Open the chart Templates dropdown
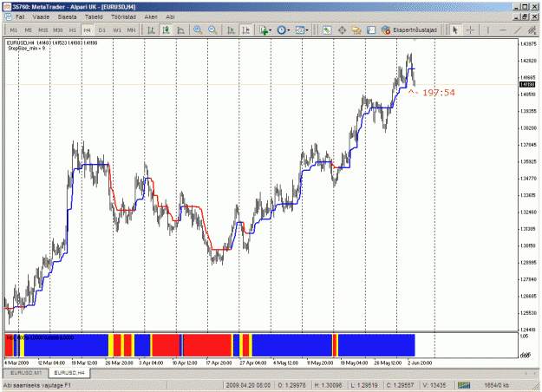This screenshot has width=542, height=392. (302, 30)
